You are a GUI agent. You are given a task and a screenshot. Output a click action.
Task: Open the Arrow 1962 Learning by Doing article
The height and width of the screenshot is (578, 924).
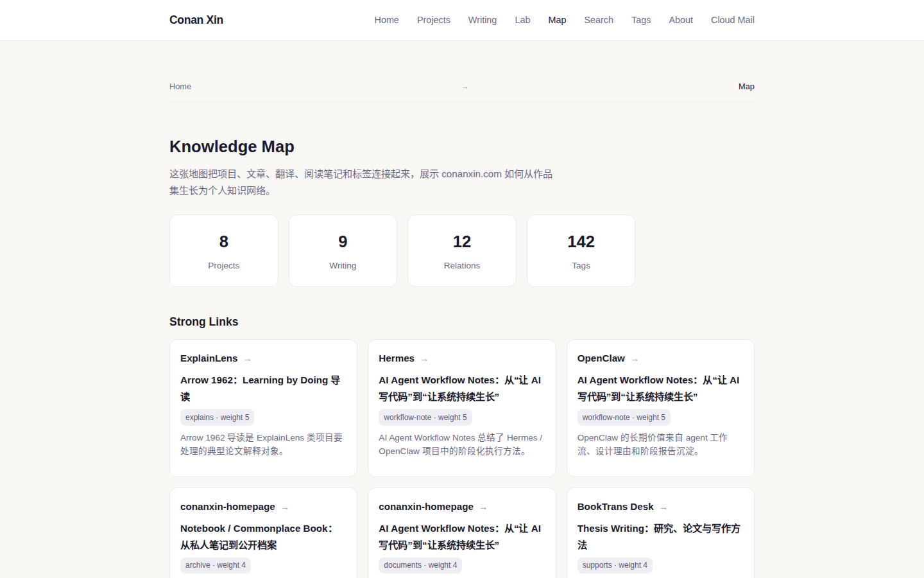click(260, 389)
